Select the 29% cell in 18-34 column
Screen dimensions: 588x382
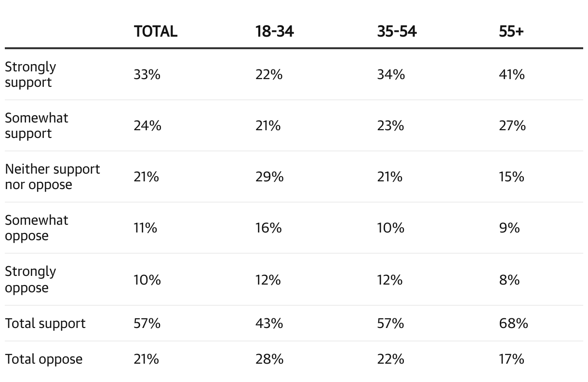coord(269,177)
